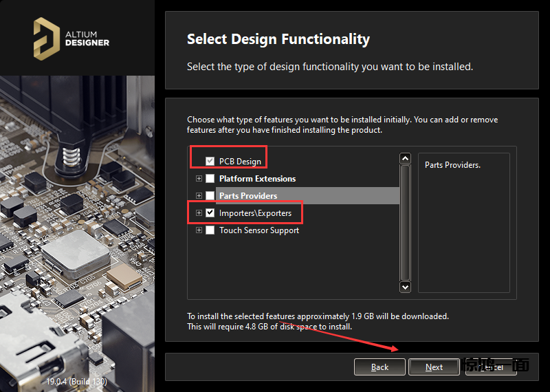Toggle the PCB Design checkbox
Viewport: 550px width, 392px height.
pos(210,161)
